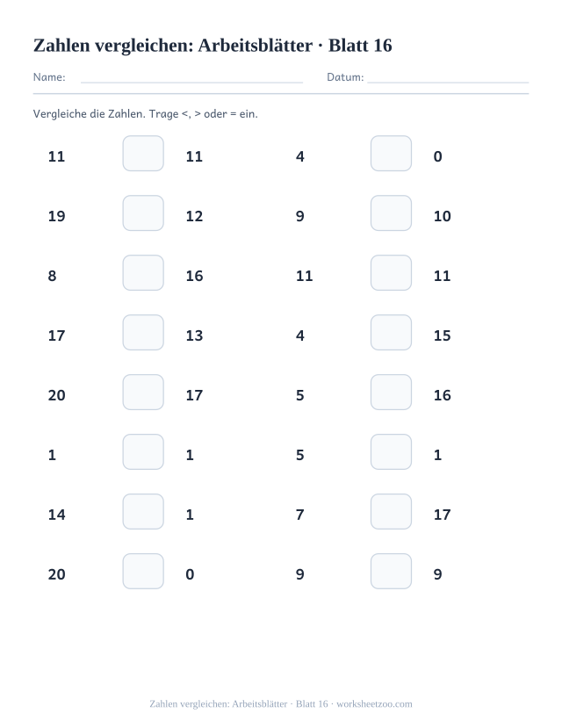This screenshot has height=728, width=562.
Task: Click the number 20 beside 17
Action: click(56, 395)
